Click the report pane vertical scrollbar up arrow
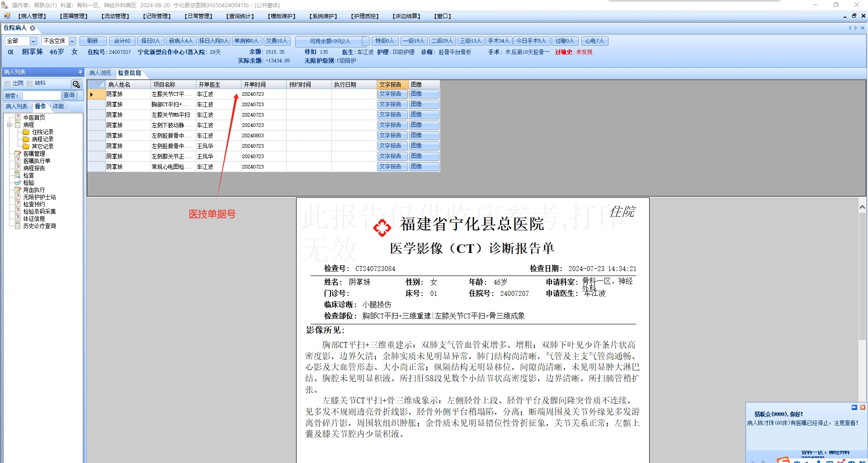This screenshot has width=868, height=463. point(862,207)
